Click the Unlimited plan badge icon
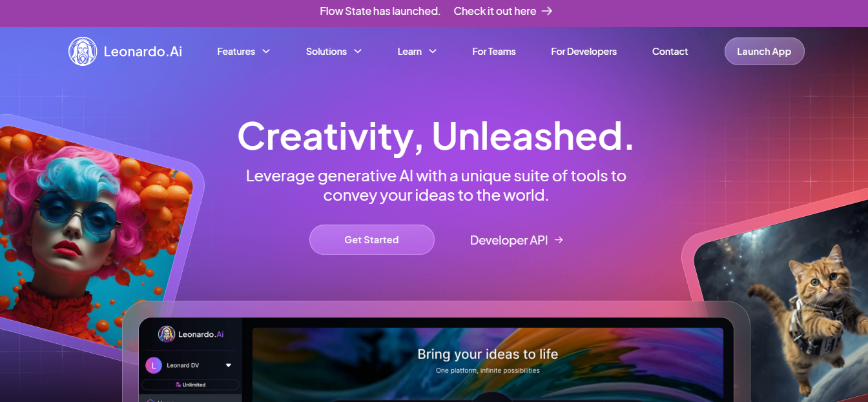Screen dimensions: 868x402 (178, 385)
